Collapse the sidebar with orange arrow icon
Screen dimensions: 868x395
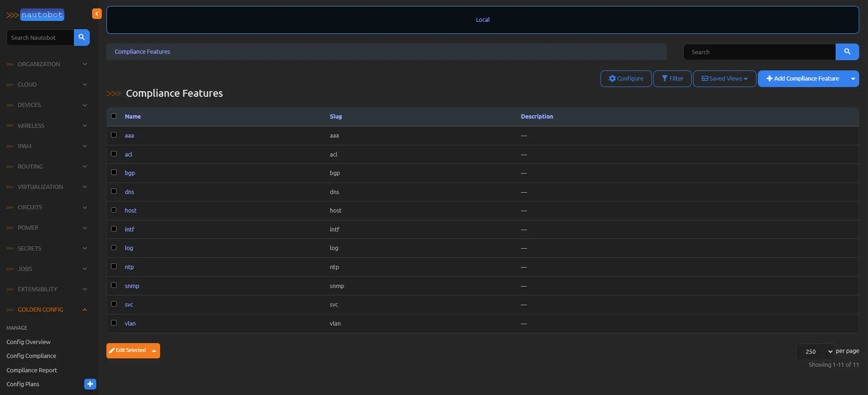[97, 14]
